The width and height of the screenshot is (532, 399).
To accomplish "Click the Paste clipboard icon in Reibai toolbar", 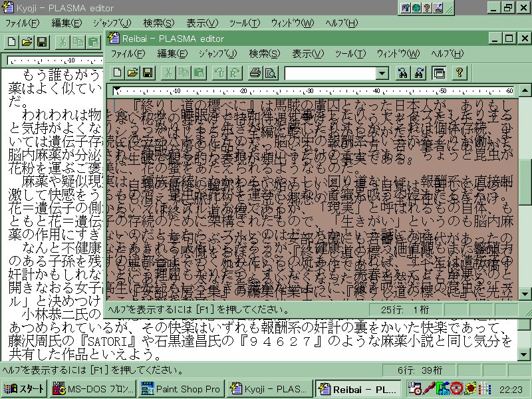I will coord(199,73).
